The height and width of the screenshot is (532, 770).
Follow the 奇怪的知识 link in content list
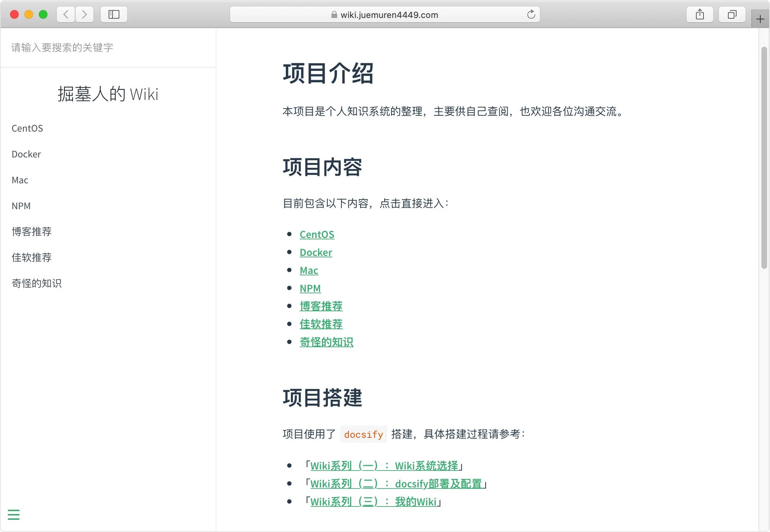pyautogui.click(x=327, y=342)
